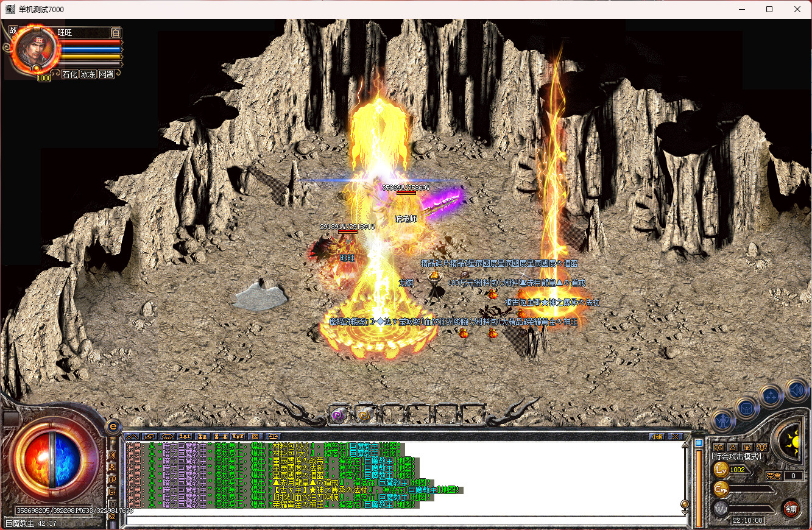Viewport: 812px width, 530px height.
Task: Click the 战 warrior class badge
Action: pos(13,30)
